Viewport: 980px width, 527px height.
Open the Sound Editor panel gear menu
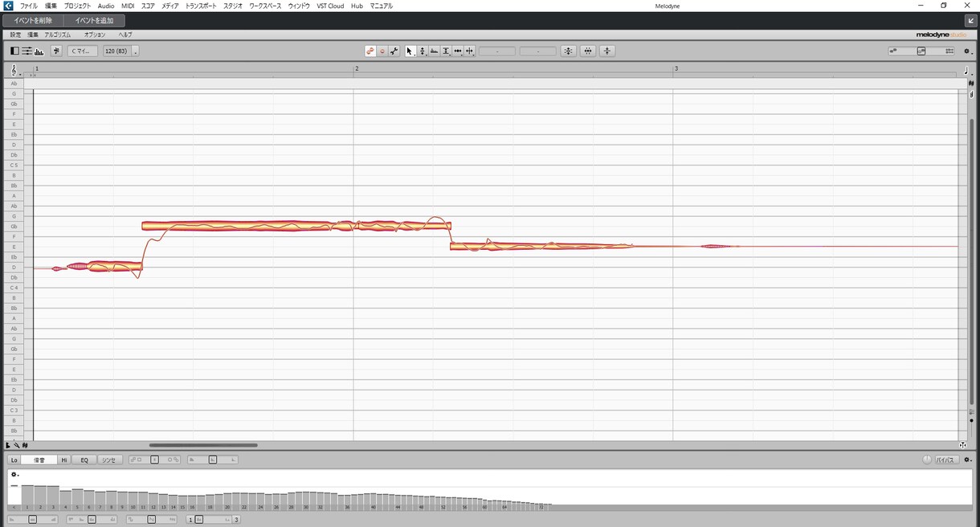point(967,460)
